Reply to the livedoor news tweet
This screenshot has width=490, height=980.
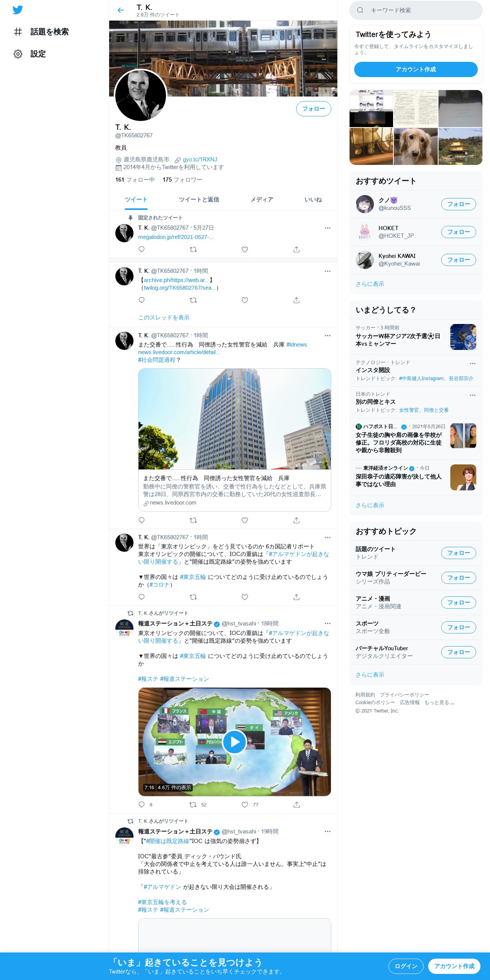tap(142, 520)
